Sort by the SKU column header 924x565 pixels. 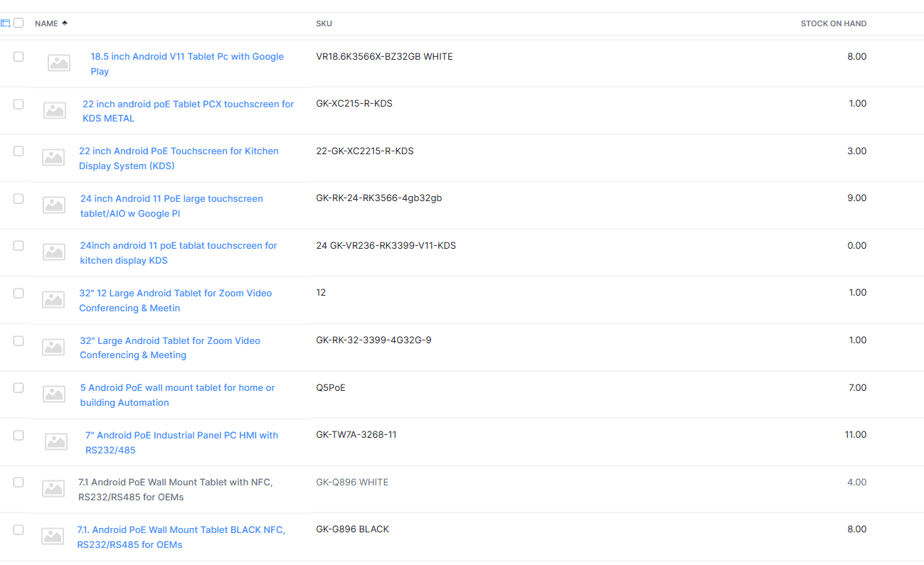pos(324,23)
